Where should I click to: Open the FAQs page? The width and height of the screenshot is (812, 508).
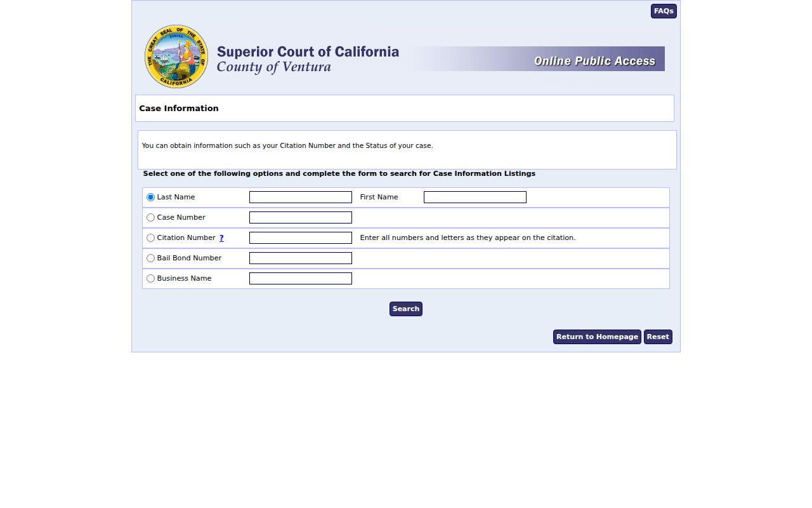pos(664,11)
